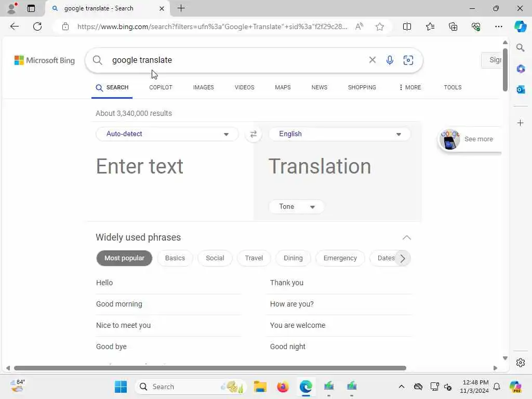This screenshot has width=532, height=399.
Task: Select Most popular phrases chip
Action: click(x=124, y=258)
